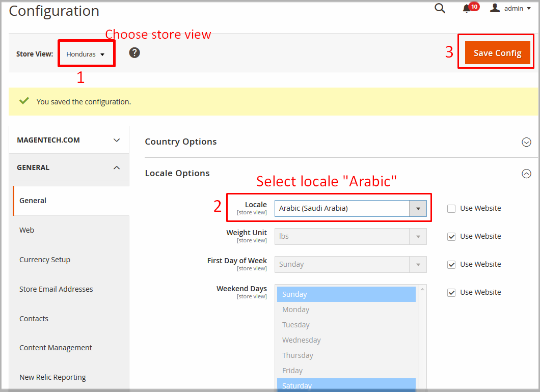Open Store Email Addresses section
This screenshot has height=392, width=540.
point(56,289)
